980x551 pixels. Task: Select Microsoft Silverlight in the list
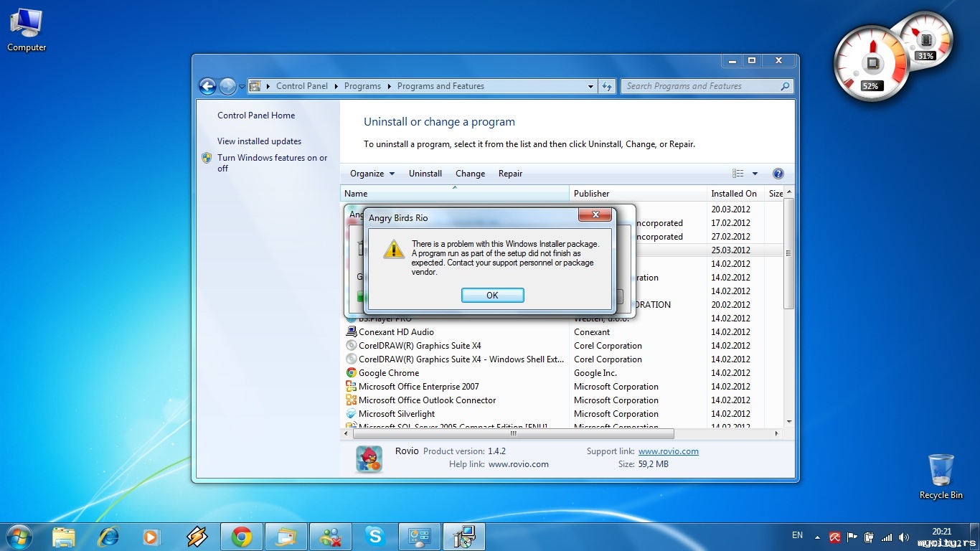click(563, 414)
